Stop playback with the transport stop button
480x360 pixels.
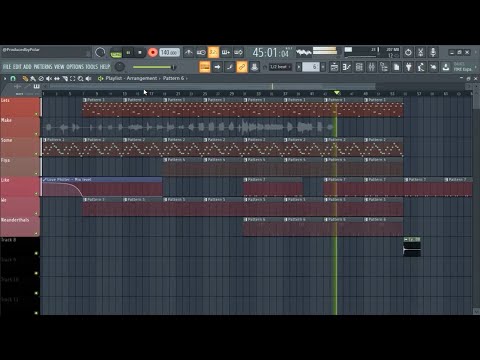pyautogui.click(x=140, y=53)
